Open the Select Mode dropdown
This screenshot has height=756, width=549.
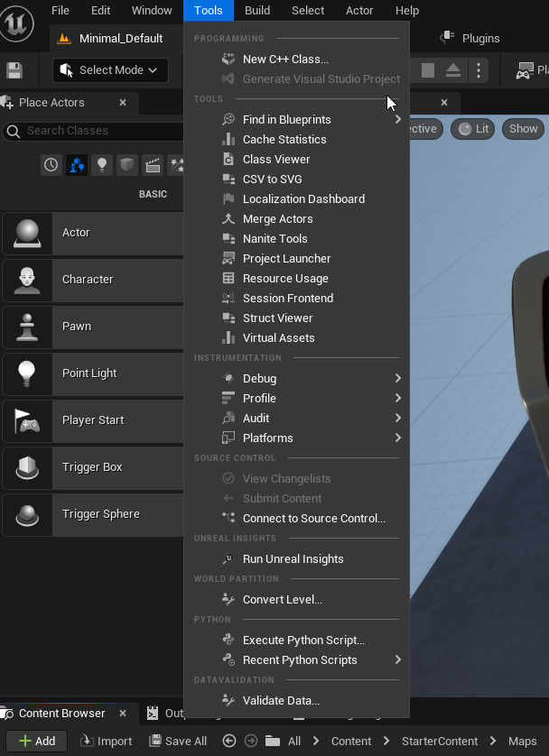pos(110,70)
